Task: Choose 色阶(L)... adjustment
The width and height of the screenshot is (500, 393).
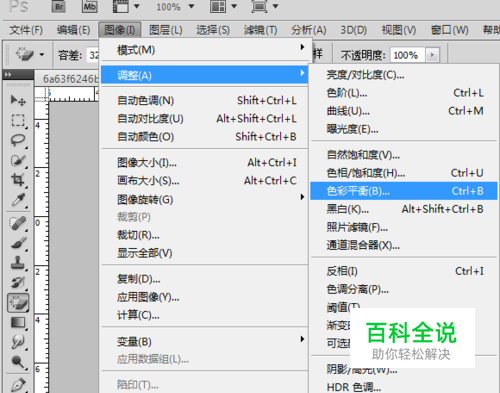Action: [404, 93]
